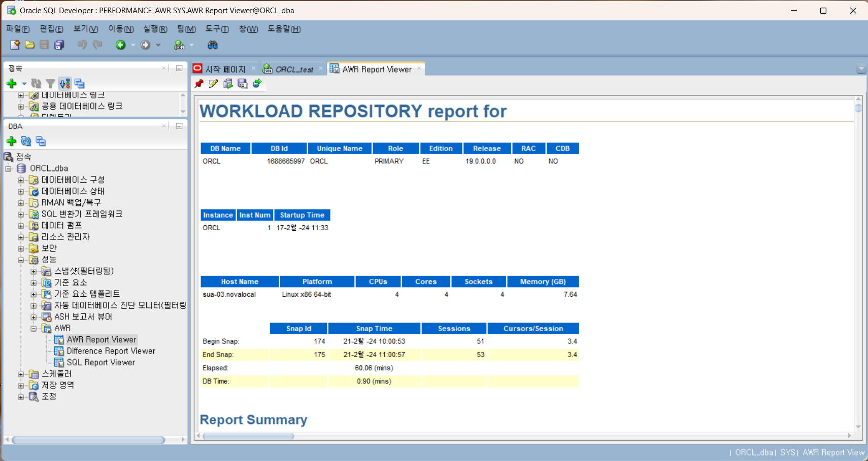This screenshot has width=868, height=461.
Task: Click the globe browser export icon in report toolbar
Action: (x=257, y=84)
